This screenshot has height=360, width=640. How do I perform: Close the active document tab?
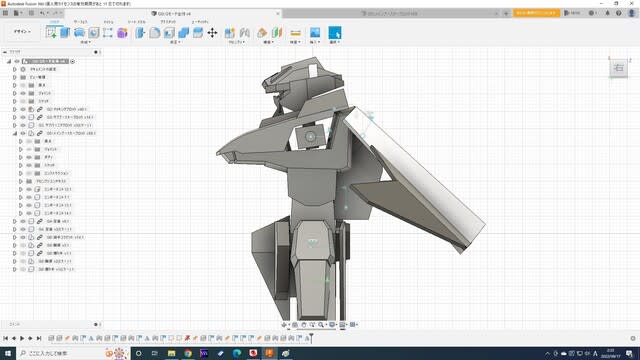pos(278,13)
